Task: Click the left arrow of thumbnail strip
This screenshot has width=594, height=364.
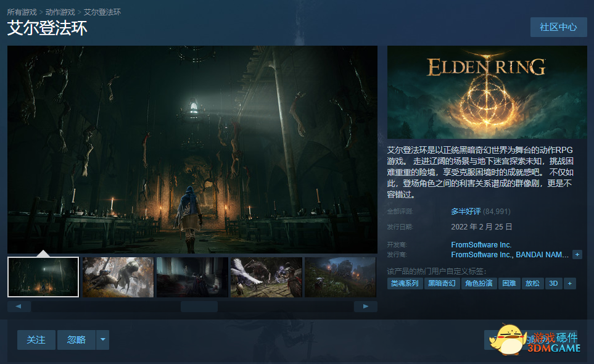Action: point(19,307)
